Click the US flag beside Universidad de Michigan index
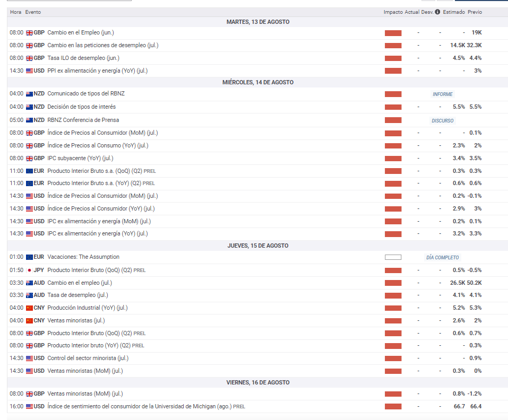This screenshot has height=420, width=508. [x=29, y=406]
